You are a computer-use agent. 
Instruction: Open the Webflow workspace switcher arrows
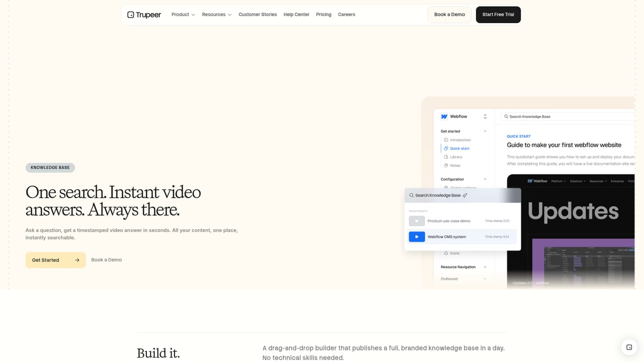click(485, 117)
